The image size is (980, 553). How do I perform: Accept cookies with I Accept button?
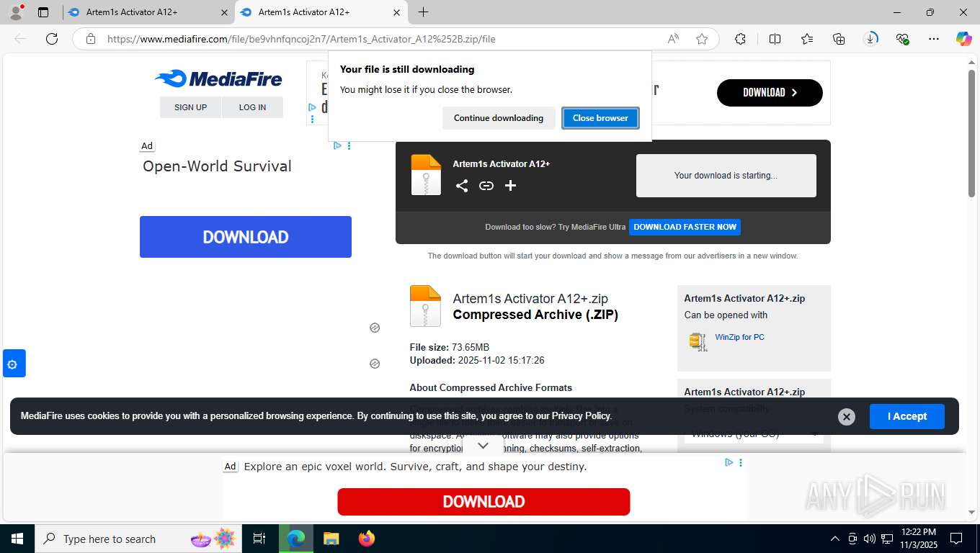pos(906,416)
